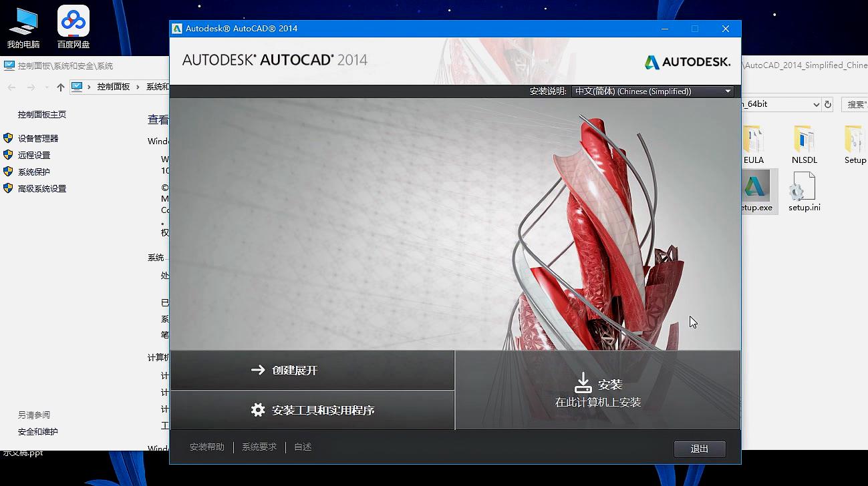Select the setup.ini file in Explorer

[804, 191]
